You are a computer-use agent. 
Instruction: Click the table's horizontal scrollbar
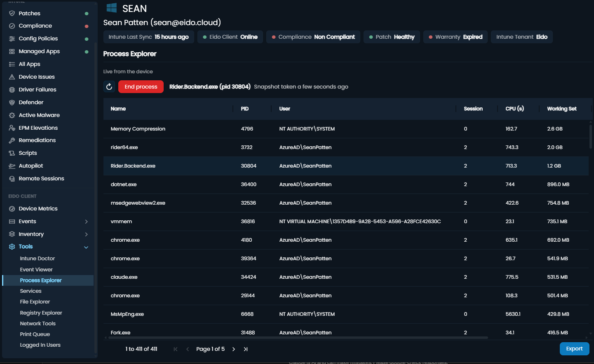click(298, 338)
